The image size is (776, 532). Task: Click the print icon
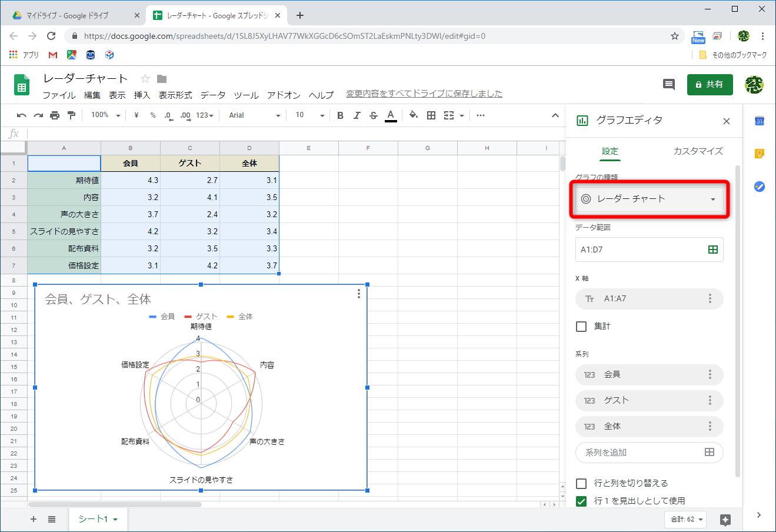[x=54, y=115]
